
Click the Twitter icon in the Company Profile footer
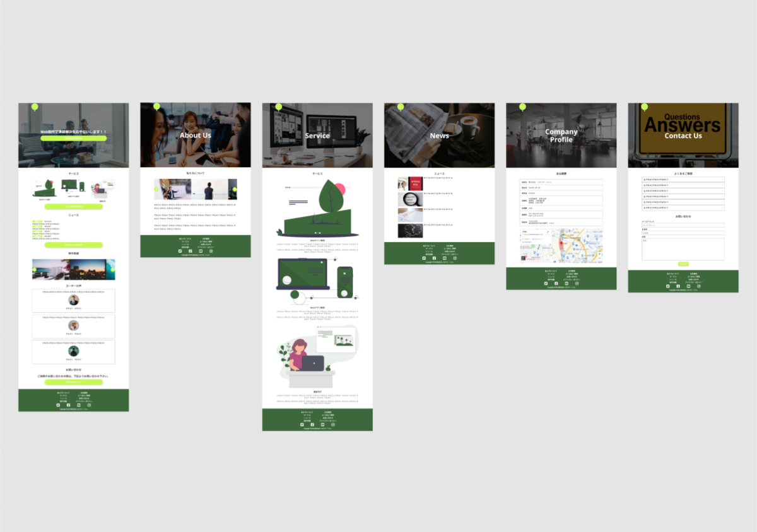pos(546,284)
